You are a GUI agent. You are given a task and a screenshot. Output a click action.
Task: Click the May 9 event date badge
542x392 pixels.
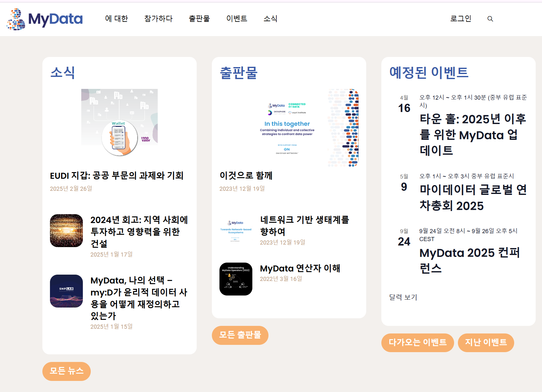coord(404,183)
